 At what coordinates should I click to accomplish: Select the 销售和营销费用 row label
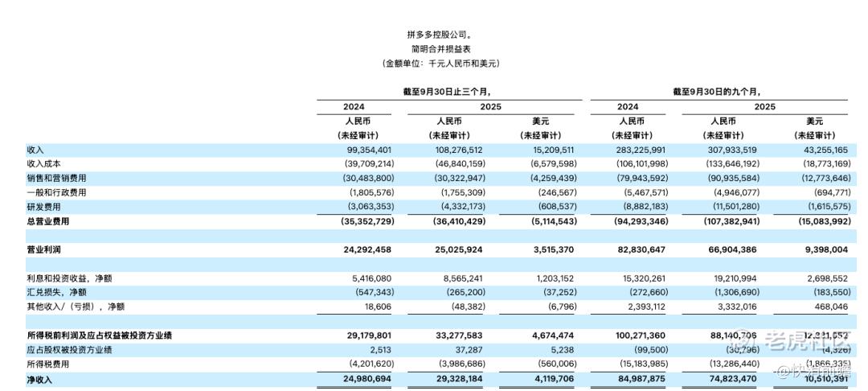[56, 179]
